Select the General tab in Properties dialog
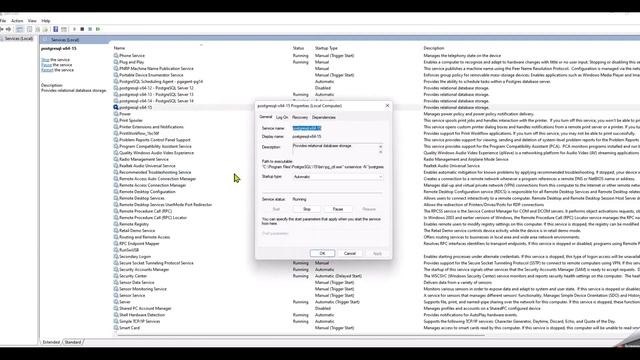 click(266, 117)
